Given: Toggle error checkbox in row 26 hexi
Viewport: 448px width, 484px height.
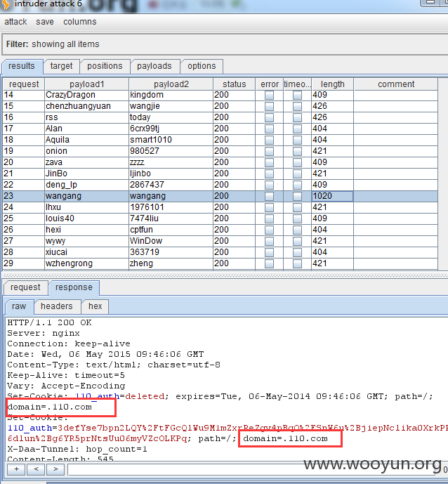Looking at the screenshot, I should click(270, 230).
